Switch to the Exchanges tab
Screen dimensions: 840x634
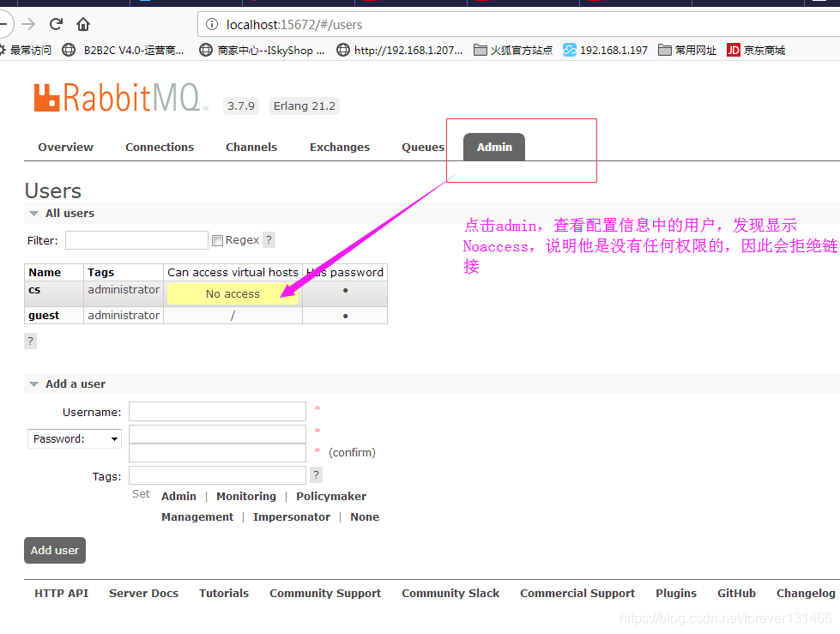pyautogui.click(x=340, y=148)
